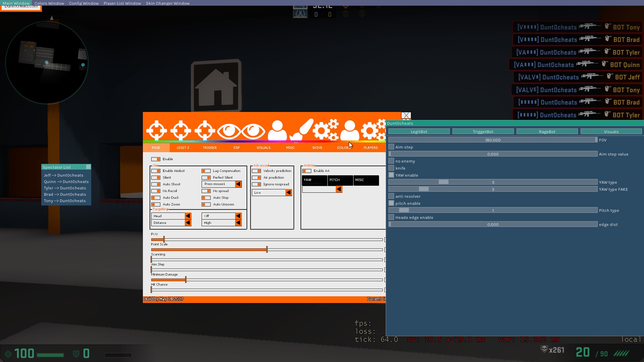Check the Heade edge enable checkbox

pyautogui.click(x=391, y=217)
